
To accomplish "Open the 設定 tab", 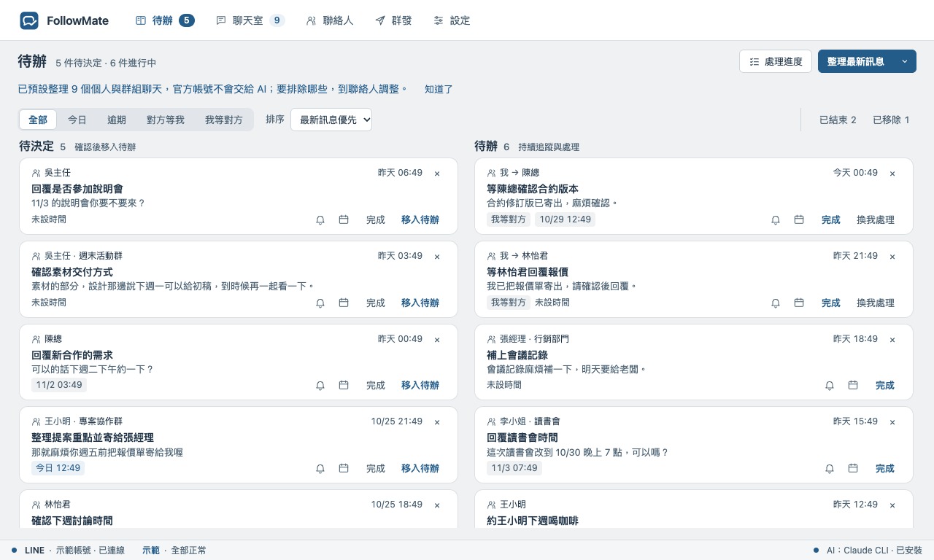I will (452, 20).
